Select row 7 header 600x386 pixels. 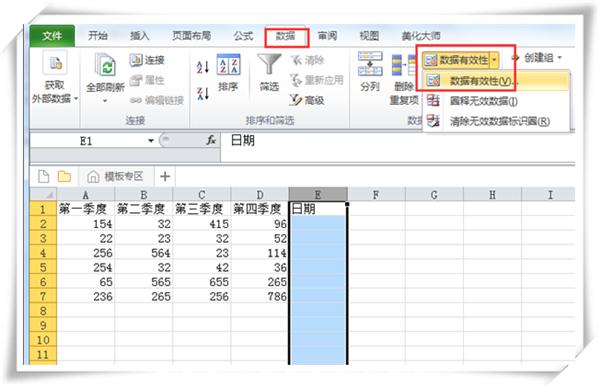click(x=43, y=296)
